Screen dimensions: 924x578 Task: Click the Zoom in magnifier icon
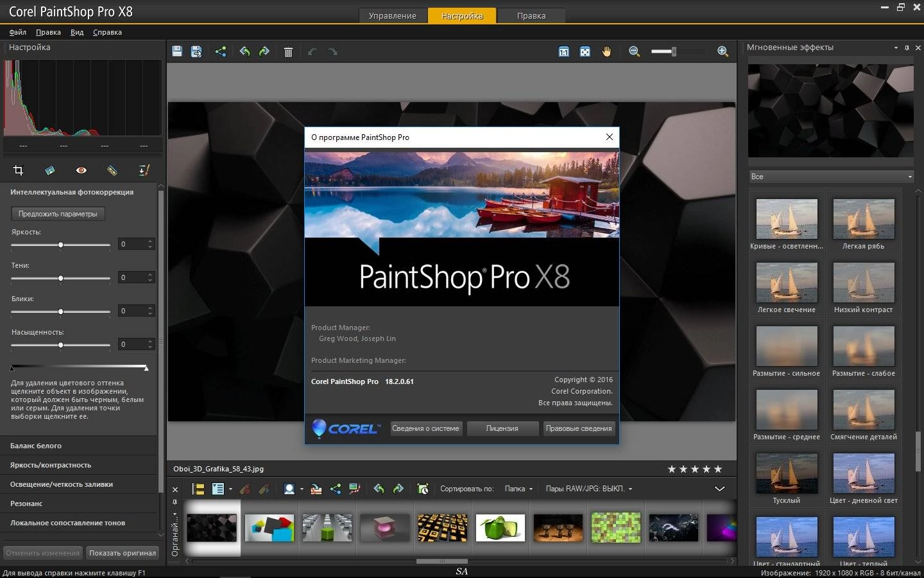(x=723, y=51)
